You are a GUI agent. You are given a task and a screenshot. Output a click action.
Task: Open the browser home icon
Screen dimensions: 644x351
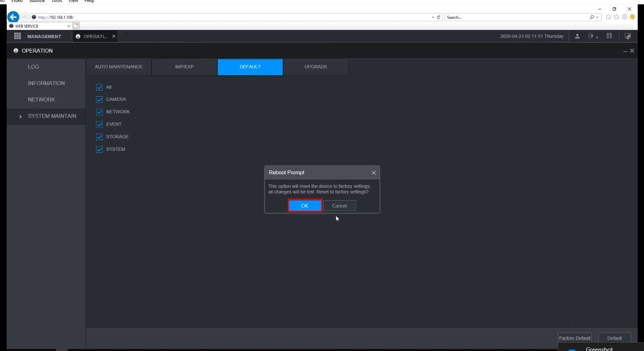pos(608,17)
